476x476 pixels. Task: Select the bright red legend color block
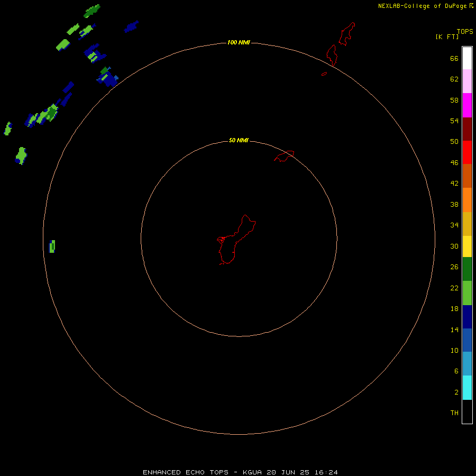coord(467,152)
